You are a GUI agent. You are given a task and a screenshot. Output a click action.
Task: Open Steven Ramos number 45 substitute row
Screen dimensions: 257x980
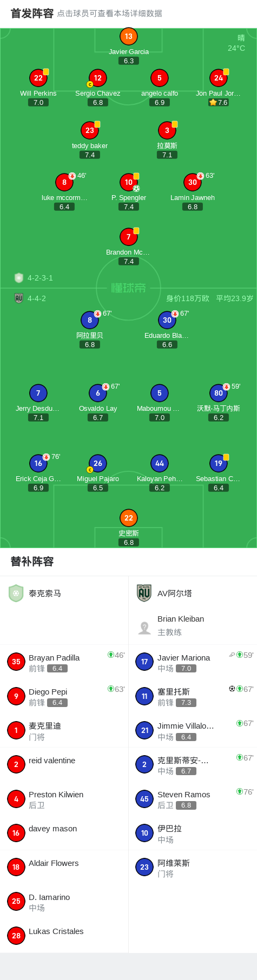pos(193,799)
